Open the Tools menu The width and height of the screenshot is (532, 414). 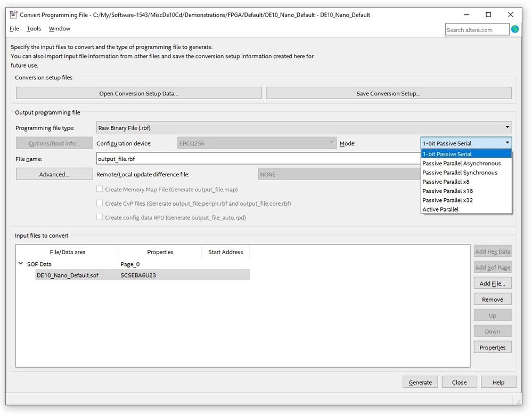(x=34, y=29)
